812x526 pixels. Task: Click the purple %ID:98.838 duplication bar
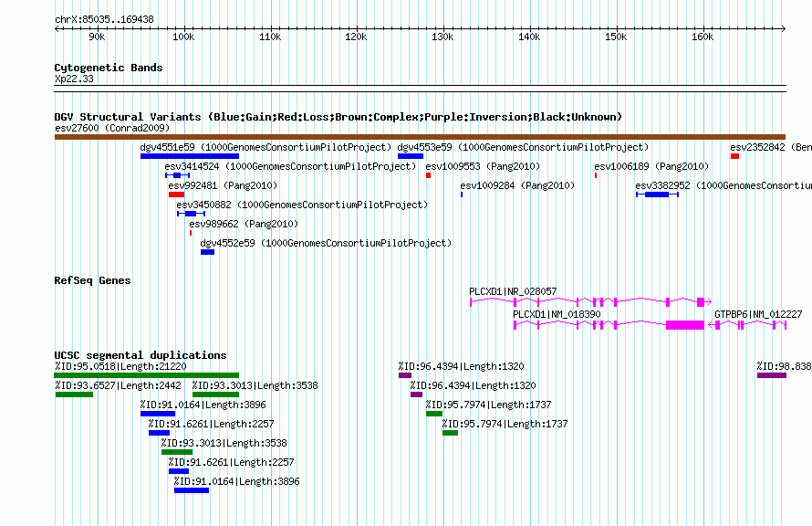772,375
